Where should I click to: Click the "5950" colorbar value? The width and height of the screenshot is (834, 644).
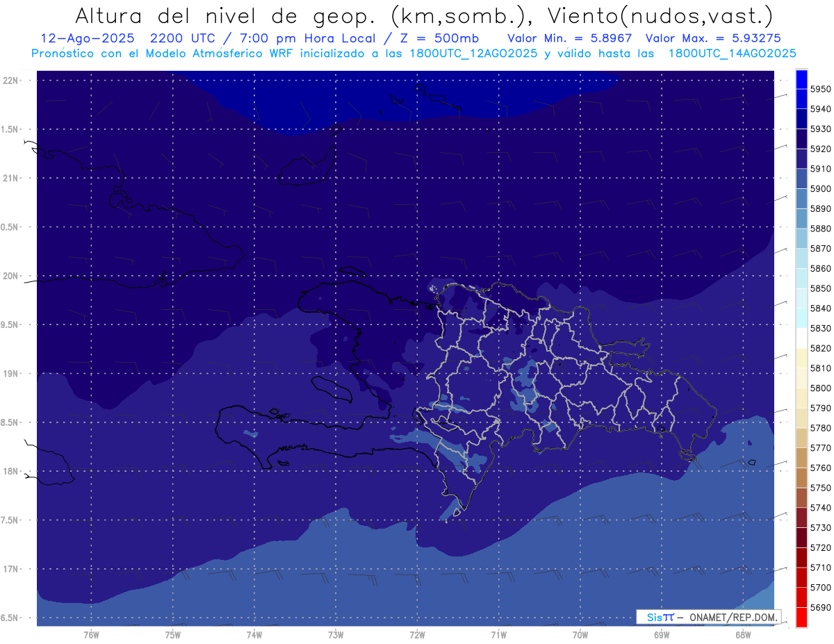pos(820,89)
